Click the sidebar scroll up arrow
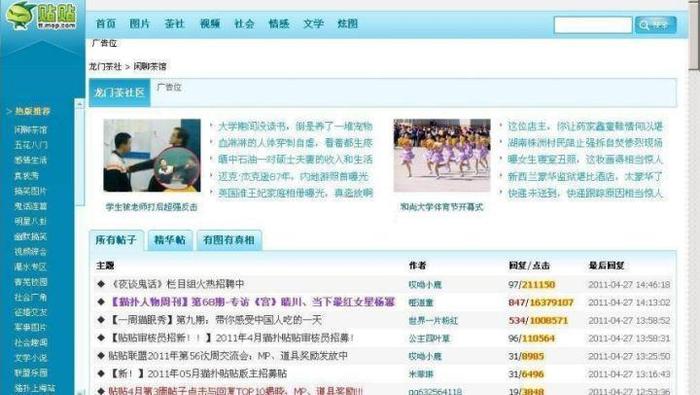This screenshot has height=395, width=700. (x=79, y=104)
